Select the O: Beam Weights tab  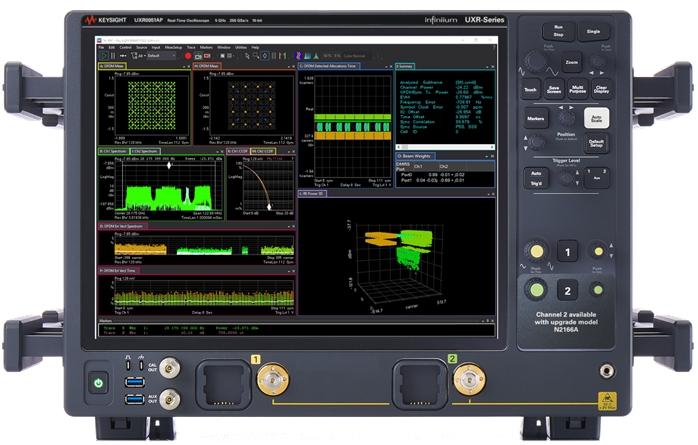tap(414, 156)
